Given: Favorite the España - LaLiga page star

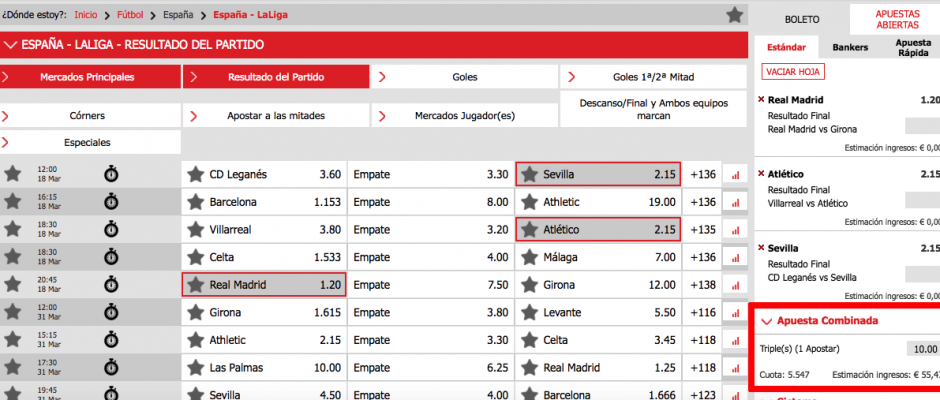Looking at the screenshot, I should tap(734, 15).
